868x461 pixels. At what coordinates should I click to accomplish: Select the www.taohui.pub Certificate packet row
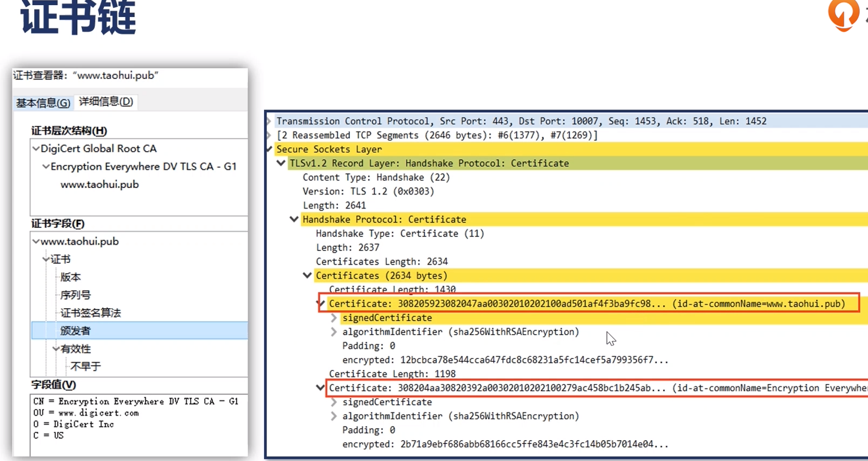(x=587, y=304)
